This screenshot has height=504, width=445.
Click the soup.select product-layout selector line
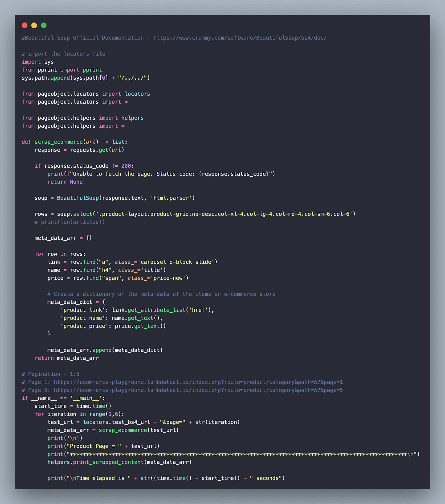pyautogui.click(x=195, y=214)
